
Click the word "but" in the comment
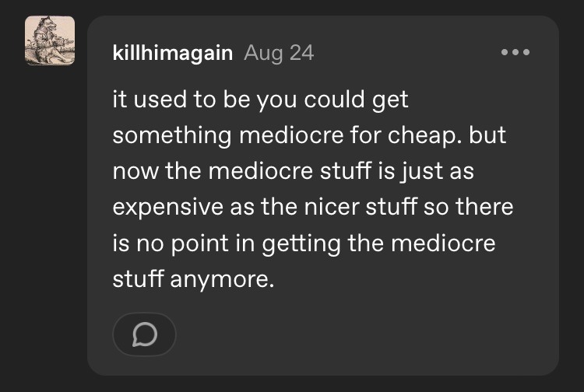point(489,135)
